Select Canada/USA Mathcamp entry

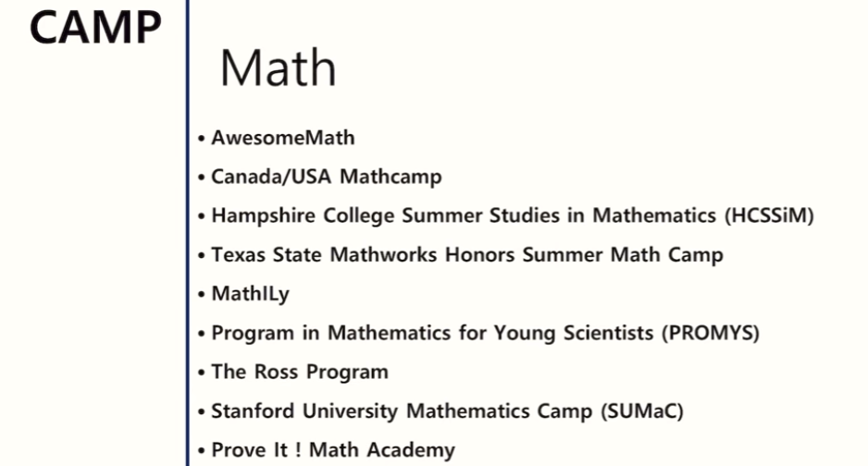(327, 177)
